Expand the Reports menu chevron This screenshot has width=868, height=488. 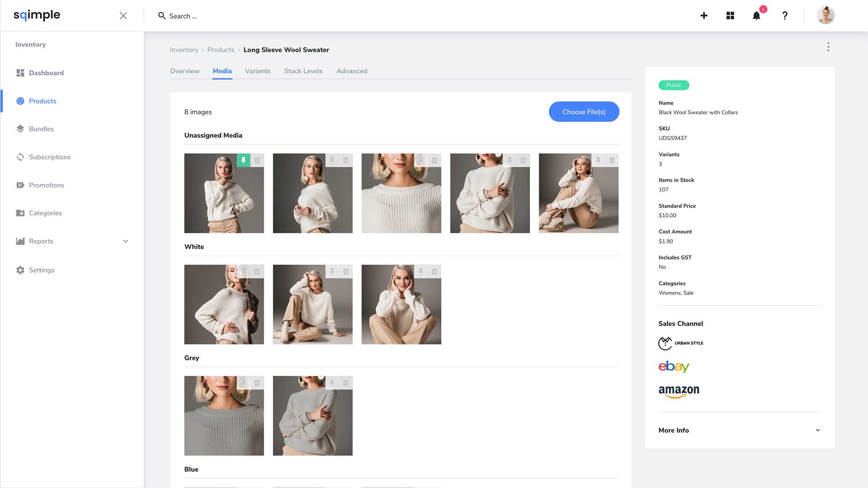(125, 241)
